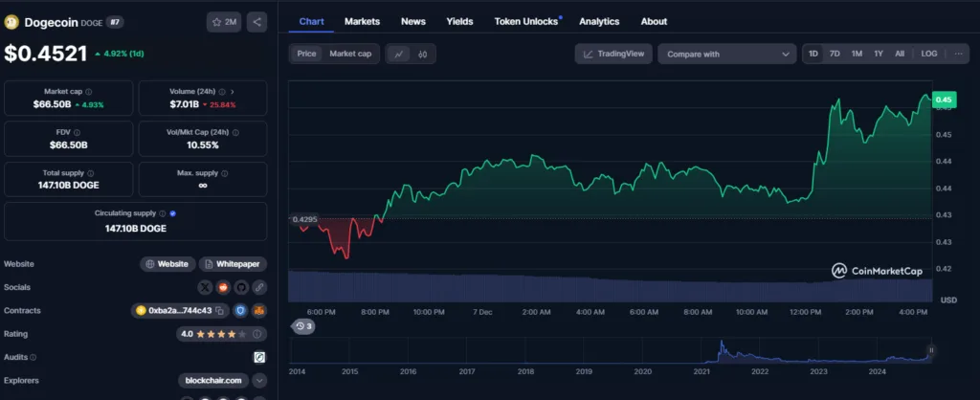Open the Analytics tab
The image size is (980, 400).
(x=599, y=21)
